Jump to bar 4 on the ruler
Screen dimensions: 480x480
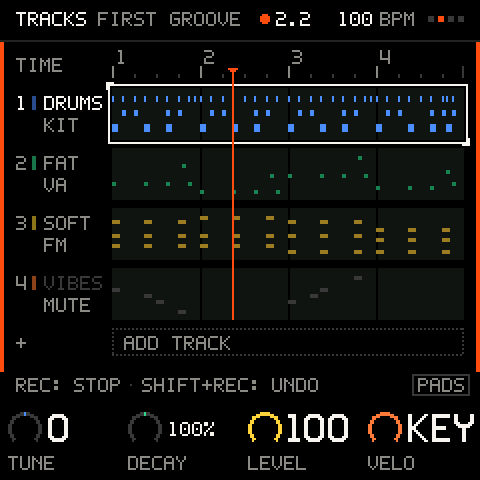(385, 57)
